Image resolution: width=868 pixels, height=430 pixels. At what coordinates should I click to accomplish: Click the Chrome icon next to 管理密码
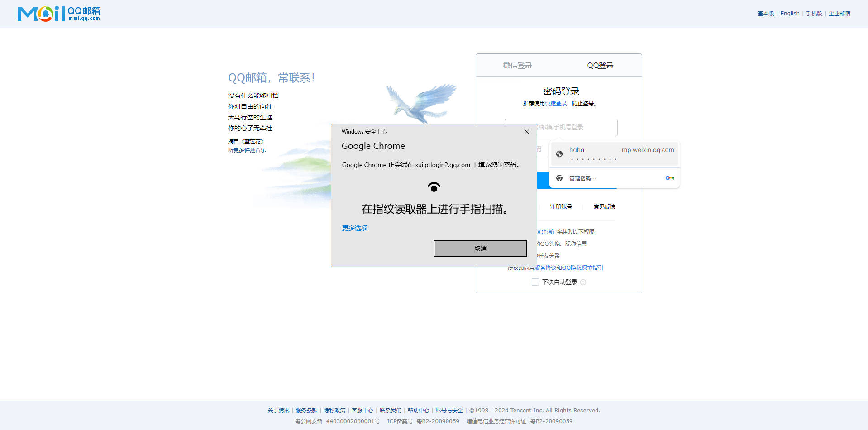(559, 178)
